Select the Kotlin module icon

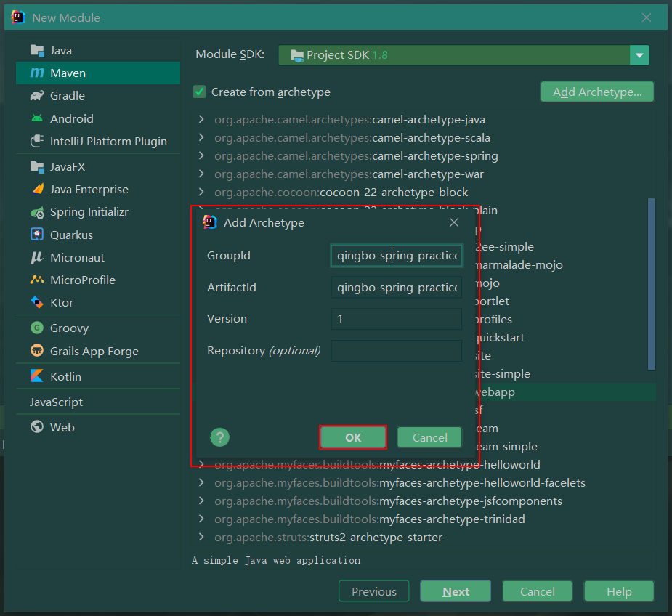tap(36, 376)
